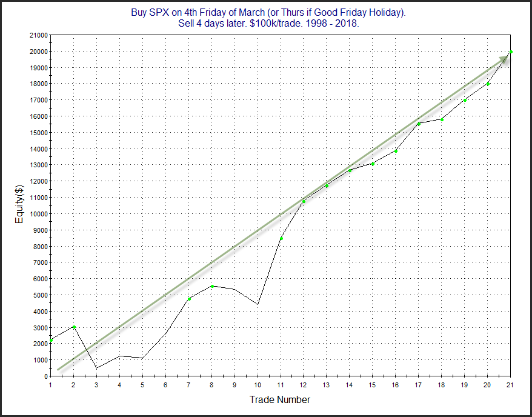This screenshot has width=532, height=417.
Task: Click the y-axis tick label 12000
Action: point(39,181)
